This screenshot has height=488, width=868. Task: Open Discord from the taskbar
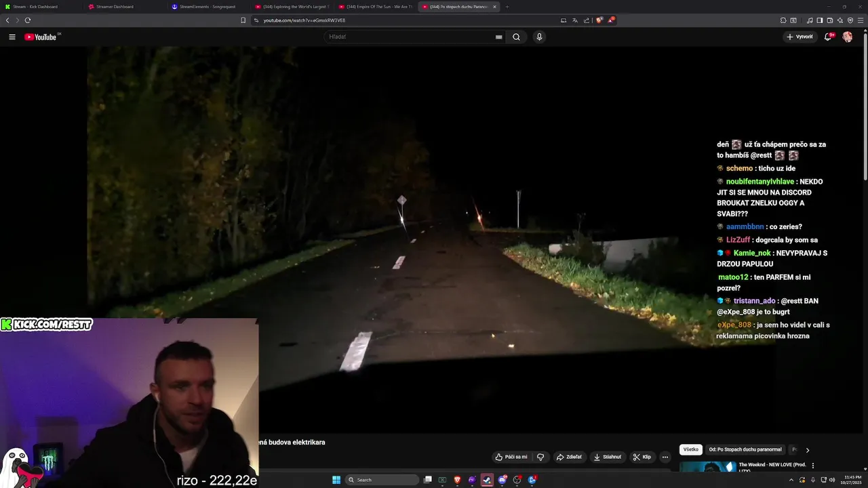(502, 480)
